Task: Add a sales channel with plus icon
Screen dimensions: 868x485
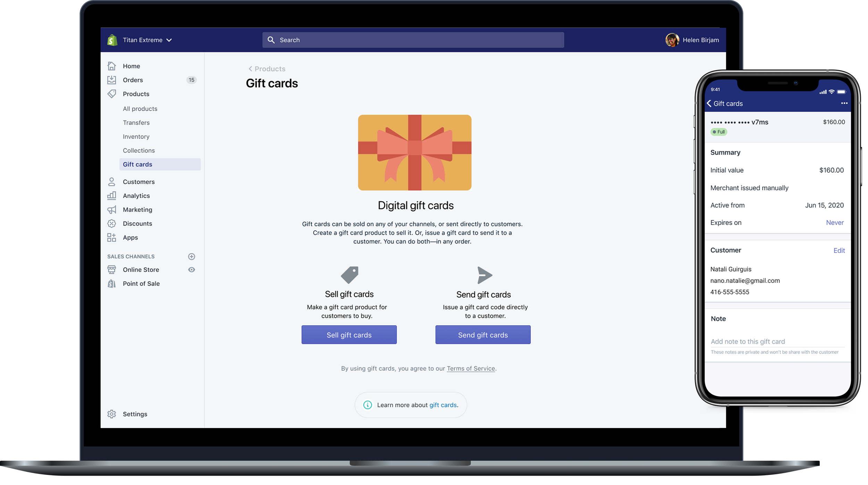Action: tap(191, 256)
